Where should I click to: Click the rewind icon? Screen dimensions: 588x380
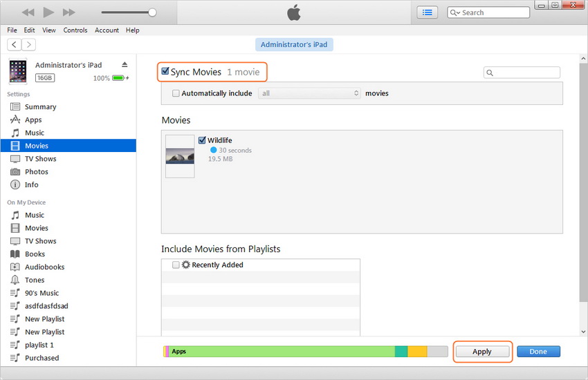coord(28,12)
